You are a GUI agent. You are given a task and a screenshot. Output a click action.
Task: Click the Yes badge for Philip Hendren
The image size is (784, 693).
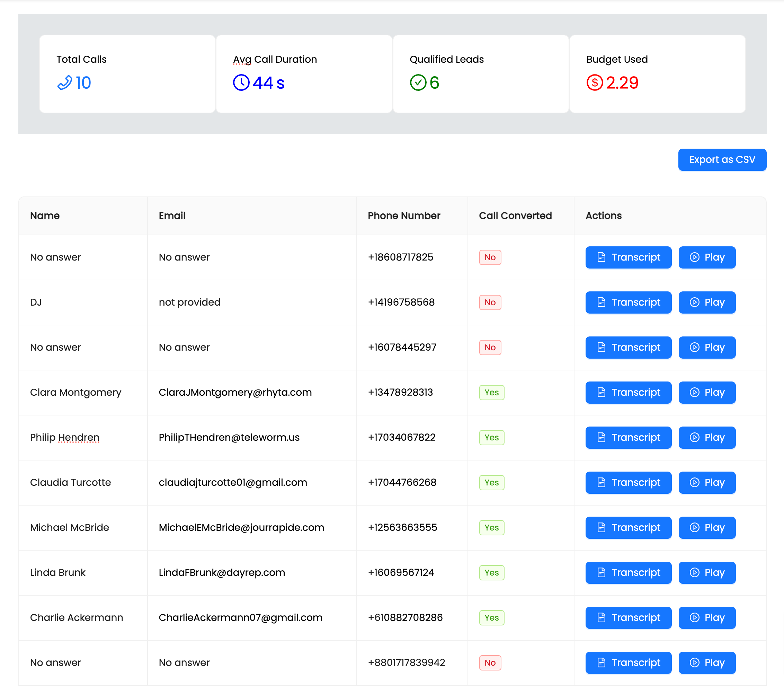[x=491, y=437]
